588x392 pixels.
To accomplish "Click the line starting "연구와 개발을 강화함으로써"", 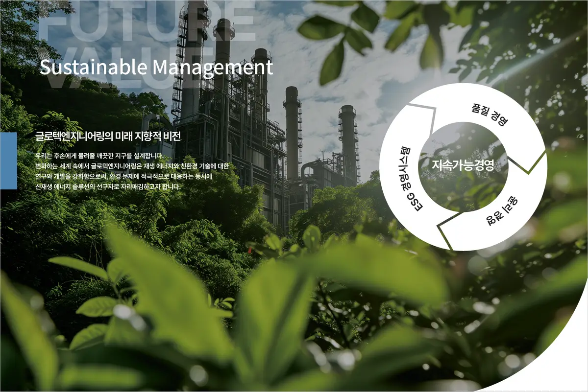I will tap(123, 176).
